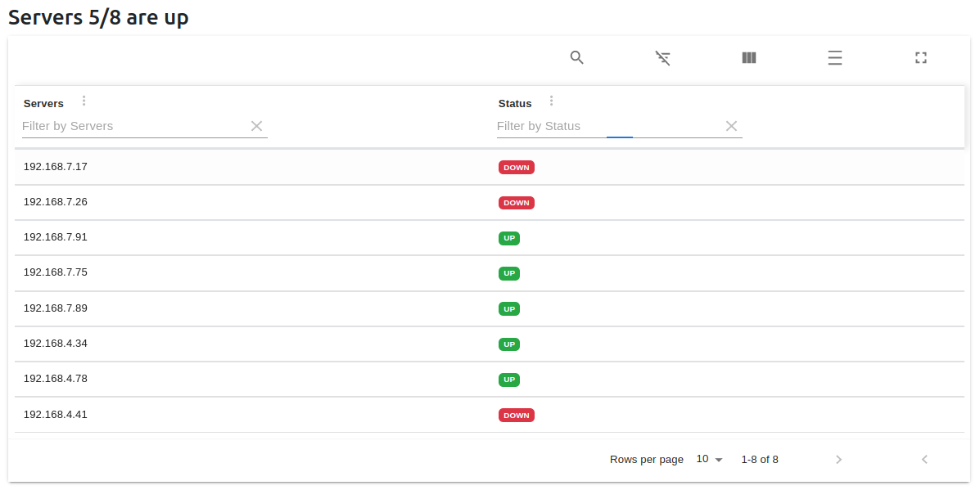Click UP badge for 192.168.7.91
The width and height of the screenshot is (980, 490).
point(509,238)
